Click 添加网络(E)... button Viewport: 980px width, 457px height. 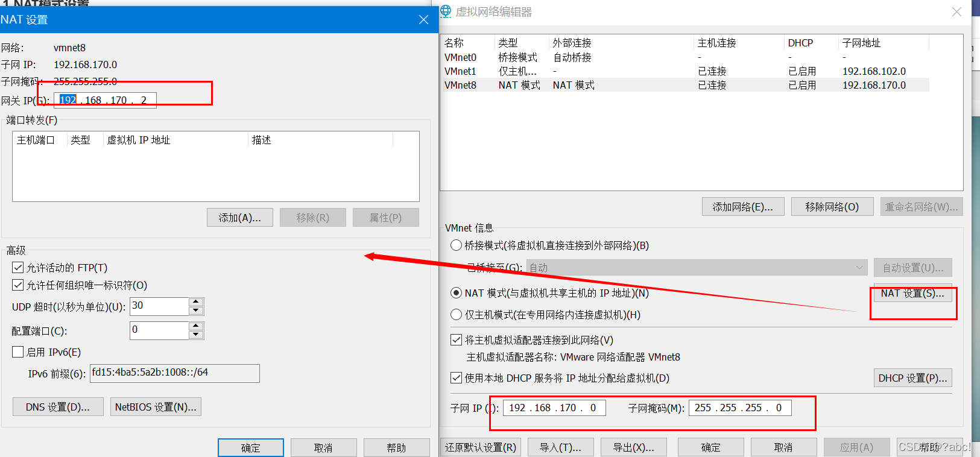point(743,207)
